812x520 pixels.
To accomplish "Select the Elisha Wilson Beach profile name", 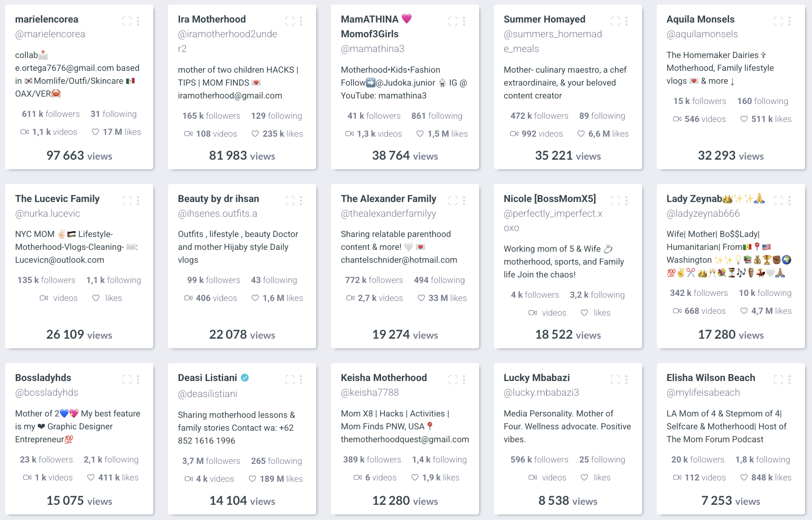I will [x=711, y=378].
